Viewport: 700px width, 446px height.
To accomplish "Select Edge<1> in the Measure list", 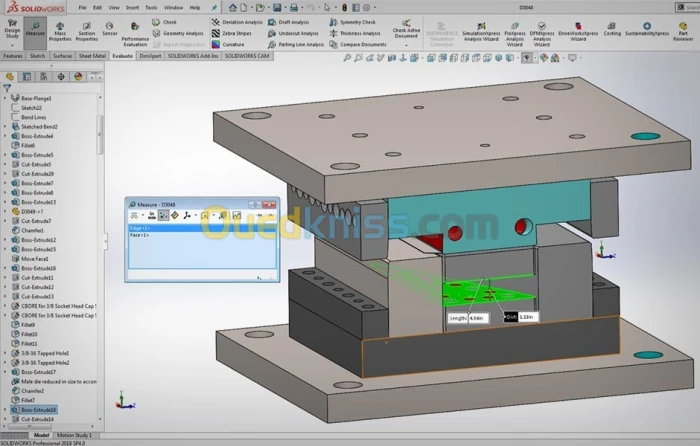I will coord(202,228).
